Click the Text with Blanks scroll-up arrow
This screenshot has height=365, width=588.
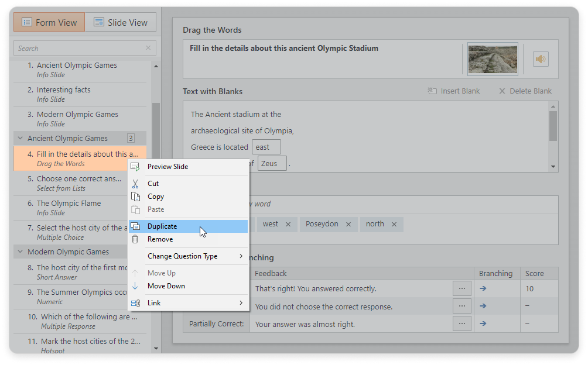[553, 106]
